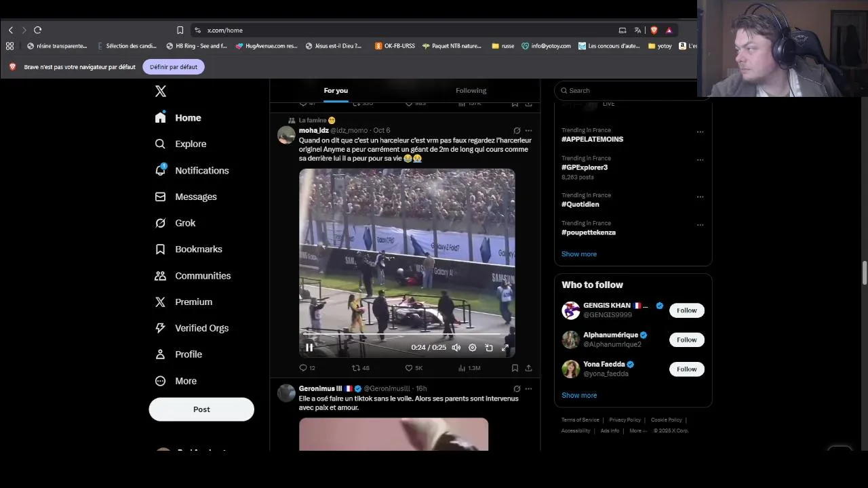Open Yona Faedda profile avatar
The image size is (868, 488).
click(571, 369)
